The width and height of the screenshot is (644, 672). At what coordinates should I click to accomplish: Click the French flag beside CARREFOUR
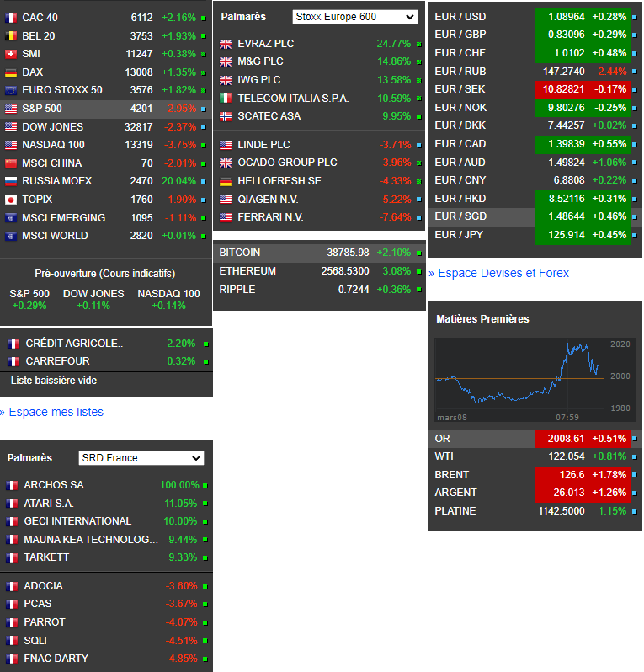(13, 362)
